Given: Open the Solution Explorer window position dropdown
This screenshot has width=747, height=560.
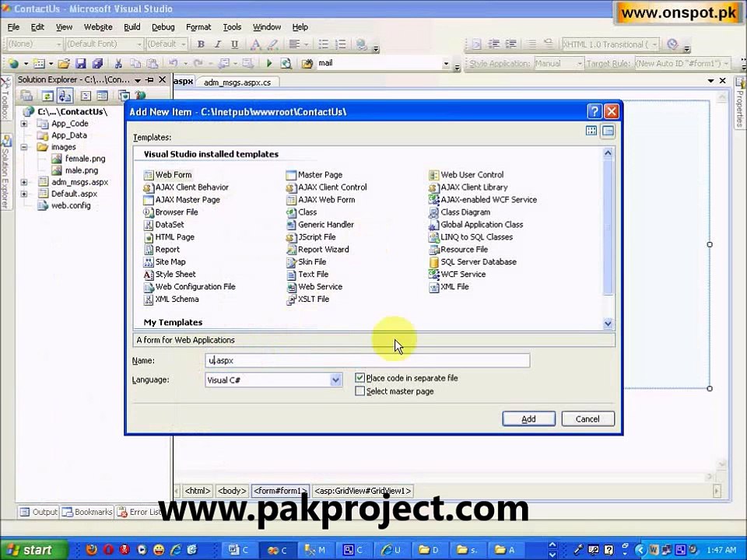Looking at the screenshot, I should pos(138,80).
